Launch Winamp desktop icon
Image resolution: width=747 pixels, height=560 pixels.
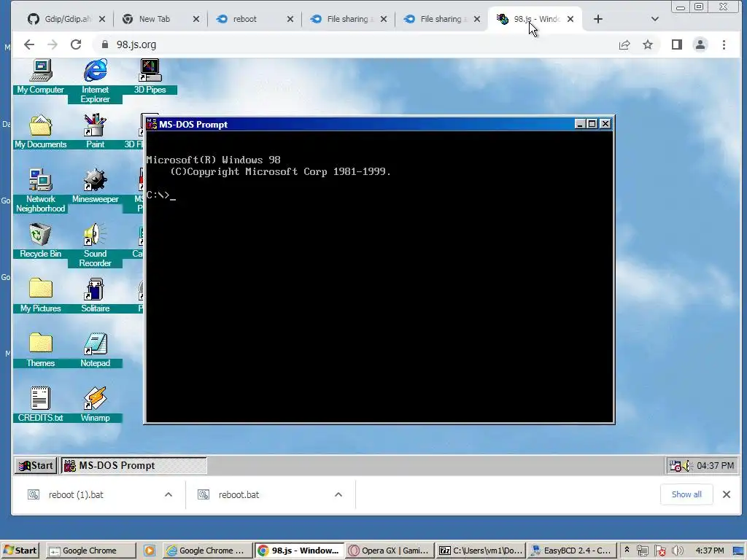pos(96,405)
